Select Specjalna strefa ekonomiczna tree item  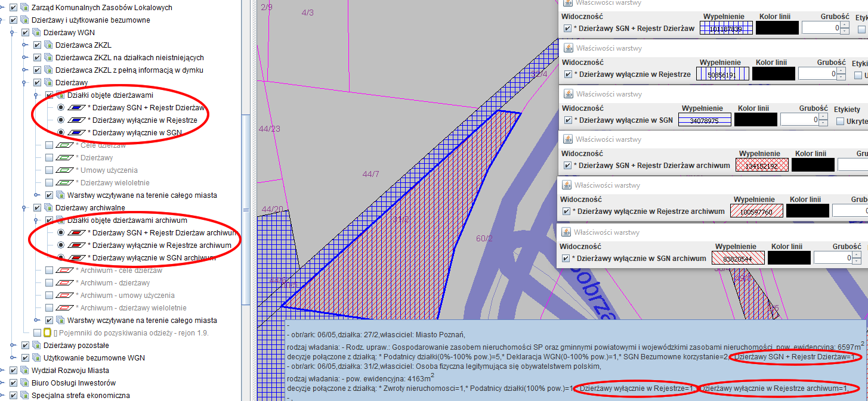[82, 395]
